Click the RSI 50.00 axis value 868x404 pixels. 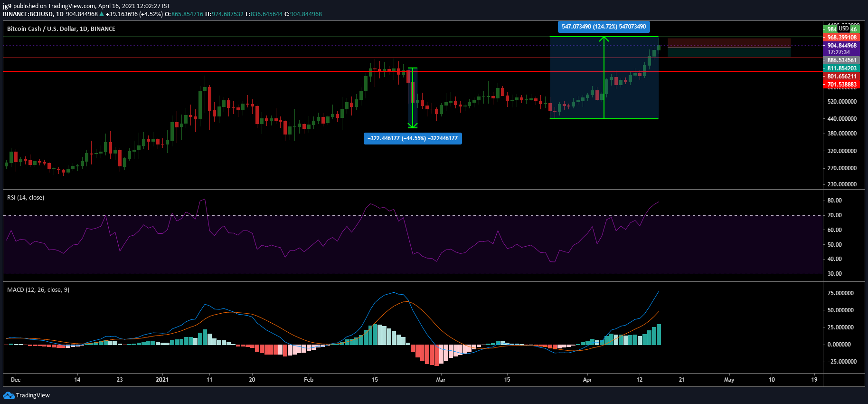click(835, 245)
